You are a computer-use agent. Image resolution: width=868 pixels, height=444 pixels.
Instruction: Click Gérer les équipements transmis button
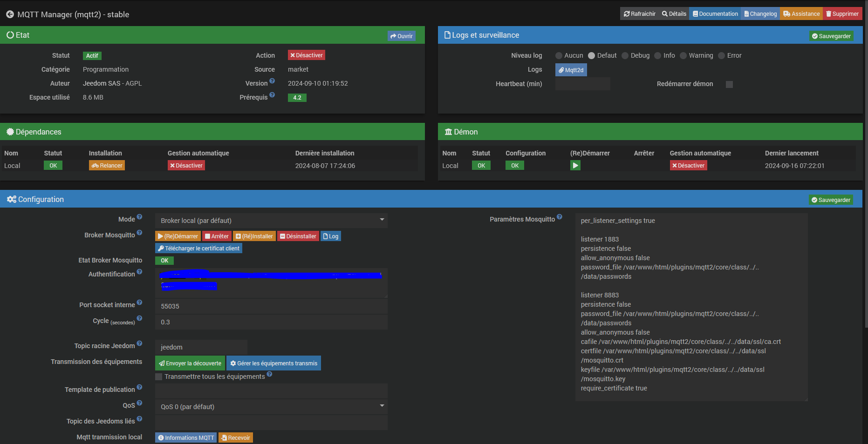273,363
